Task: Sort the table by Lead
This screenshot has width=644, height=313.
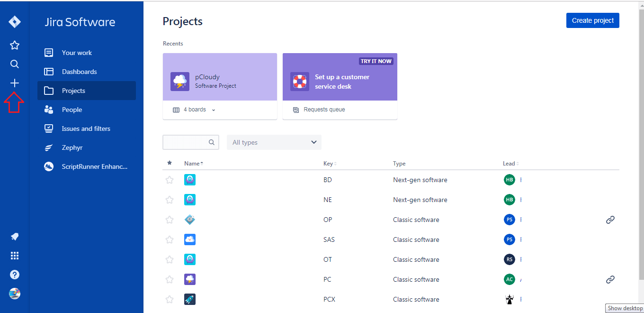Action: click(x=510, y=164)
